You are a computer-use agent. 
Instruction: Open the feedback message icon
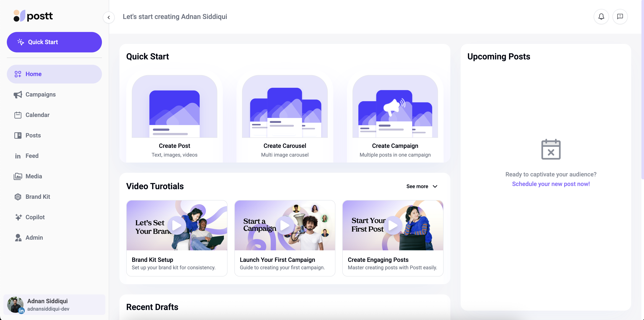pyautogui.click(x=620, y=16)
